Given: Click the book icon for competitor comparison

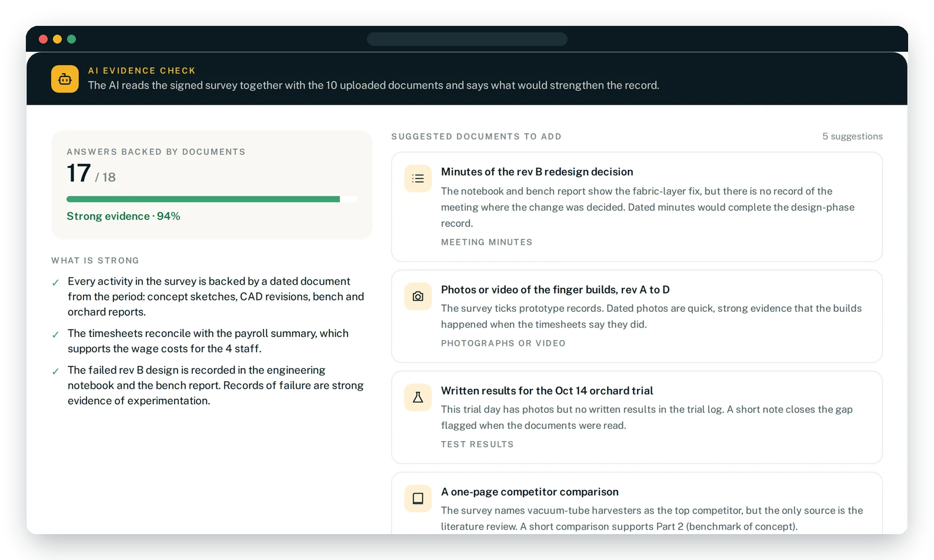Looking at the screenshot, I should pos(418,498).
